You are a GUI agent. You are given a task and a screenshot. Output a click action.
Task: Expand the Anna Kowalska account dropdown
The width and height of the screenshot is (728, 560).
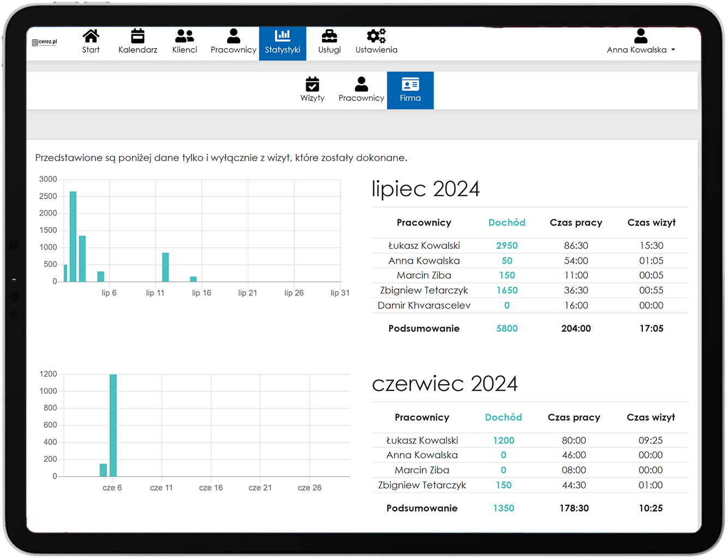tap(641, 50)
